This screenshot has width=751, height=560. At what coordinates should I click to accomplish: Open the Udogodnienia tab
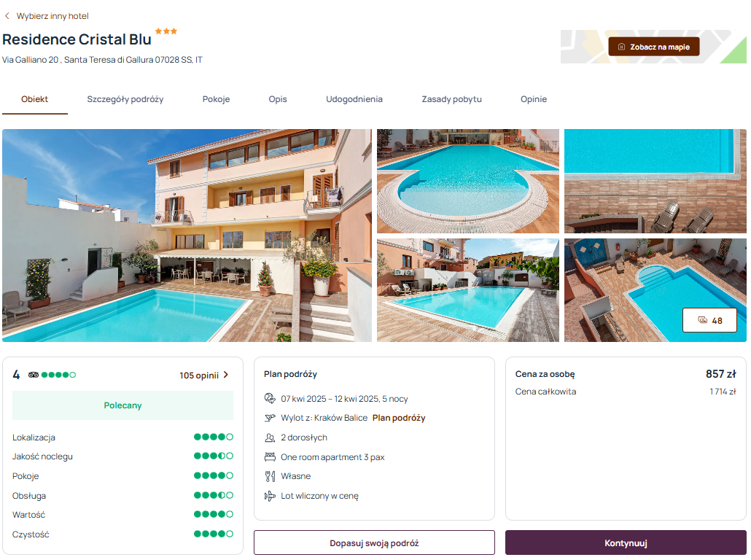(354, 99)
